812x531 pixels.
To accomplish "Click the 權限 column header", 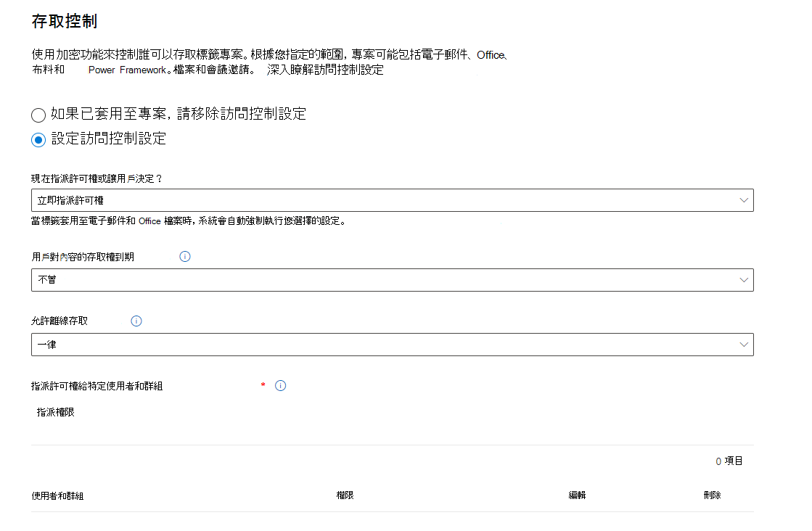I will pyautogui.click(x=345, y=495).
